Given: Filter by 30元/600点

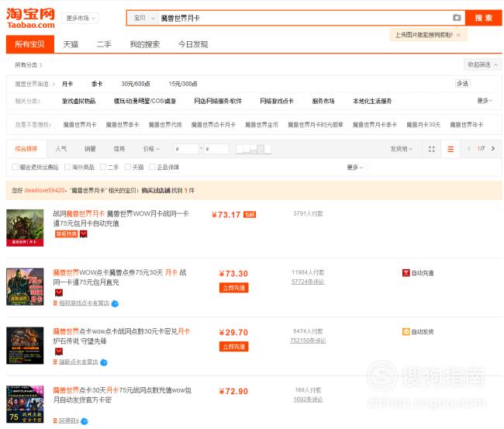Looking at the screenshot, I should (x=136, y=84).
